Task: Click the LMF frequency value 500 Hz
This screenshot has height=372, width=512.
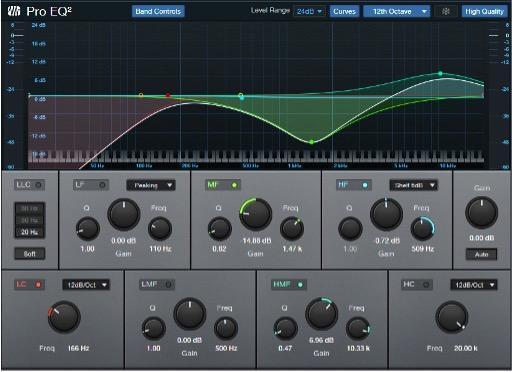Action: [226, 348]
